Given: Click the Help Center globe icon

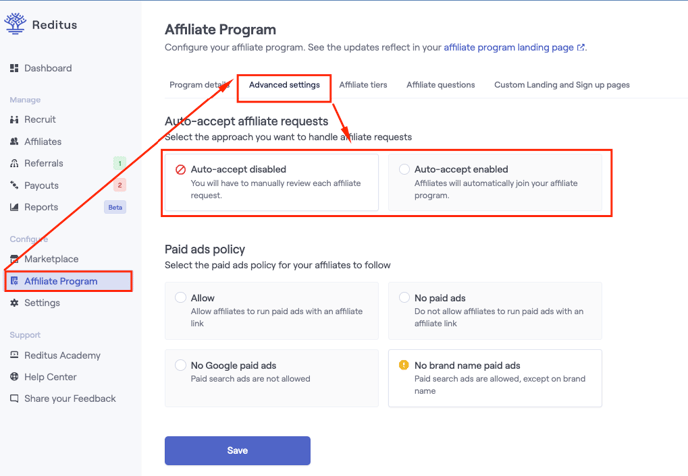Looking at the screenshot, I should (14, 376).
